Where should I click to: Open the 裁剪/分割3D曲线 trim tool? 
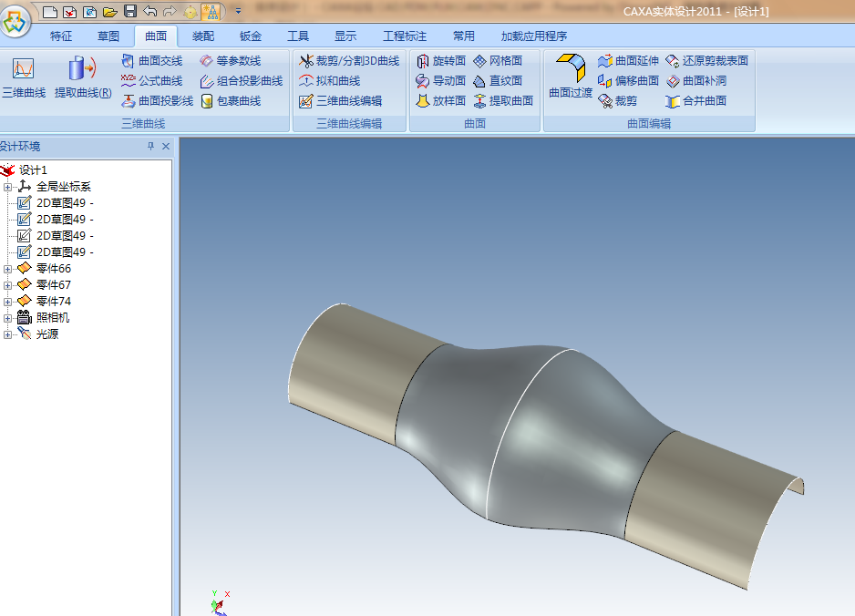point(348,61)
